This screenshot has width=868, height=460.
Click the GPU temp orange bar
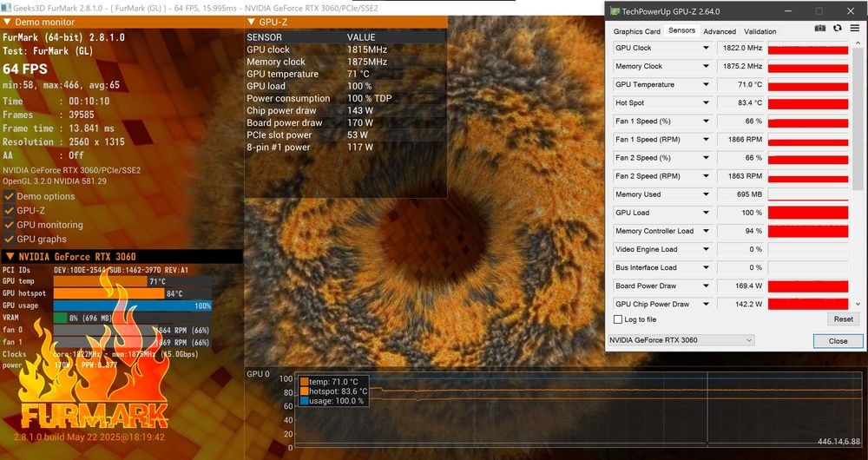click(100, 281)
